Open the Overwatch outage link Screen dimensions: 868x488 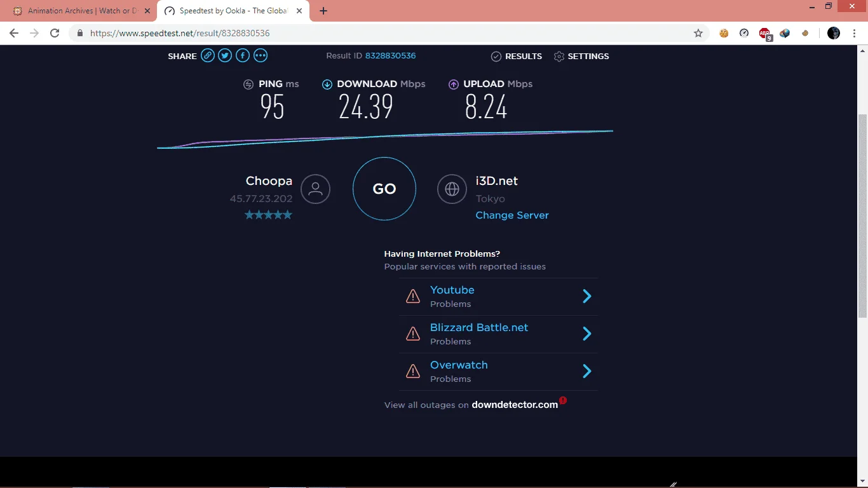[x=459, y=365]
